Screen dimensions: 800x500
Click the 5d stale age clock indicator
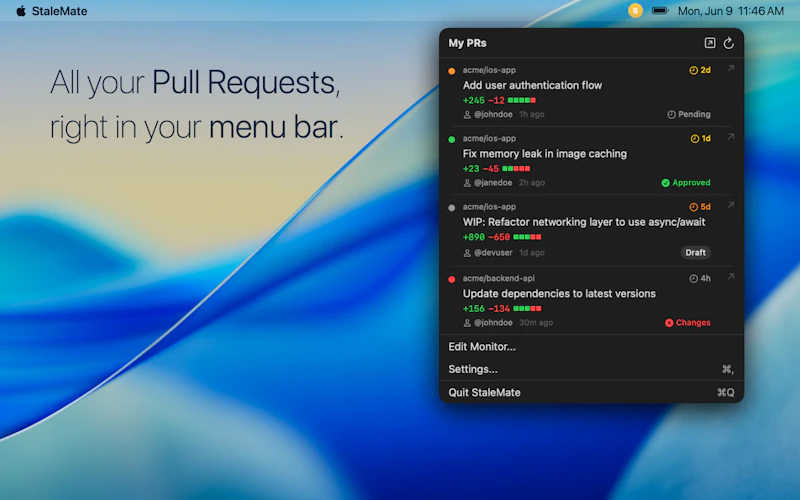(x=699, y=207)
